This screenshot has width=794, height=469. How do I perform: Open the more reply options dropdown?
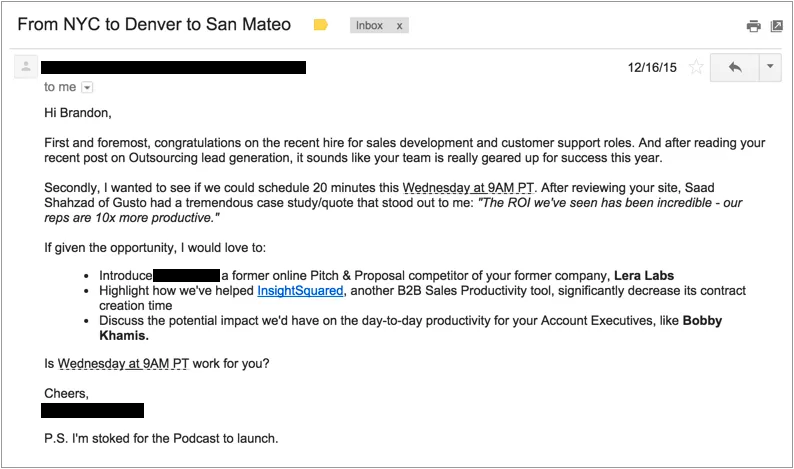point(770,67)
